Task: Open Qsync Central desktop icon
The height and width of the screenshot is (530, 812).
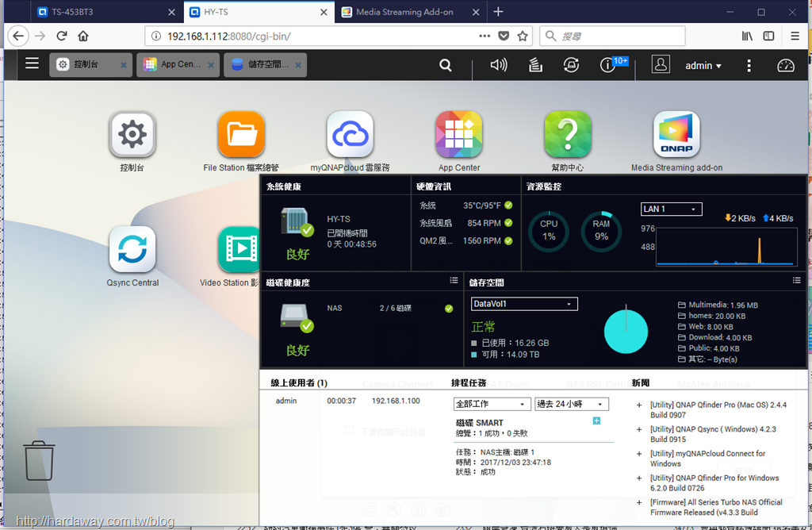Action: point(132,249)
